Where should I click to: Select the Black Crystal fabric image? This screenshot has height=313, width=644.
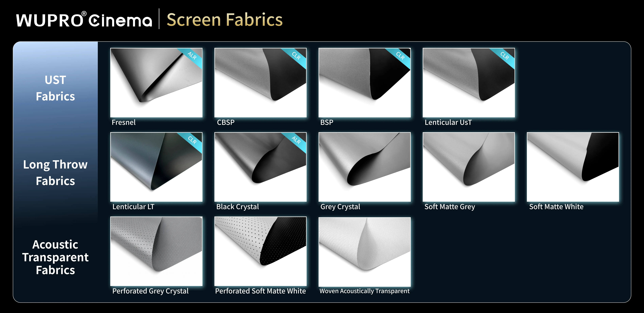click(x=261, y=167)
